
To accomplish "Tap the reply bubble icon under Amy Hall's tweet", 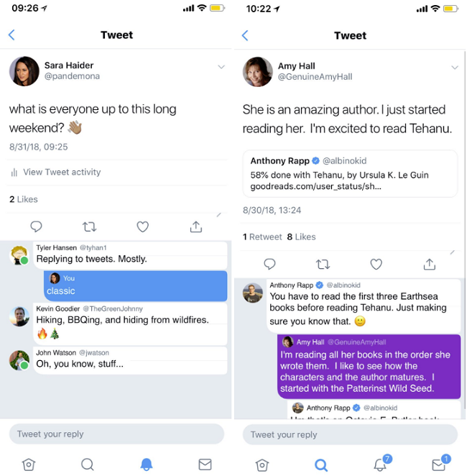I will tap(269, 264).
